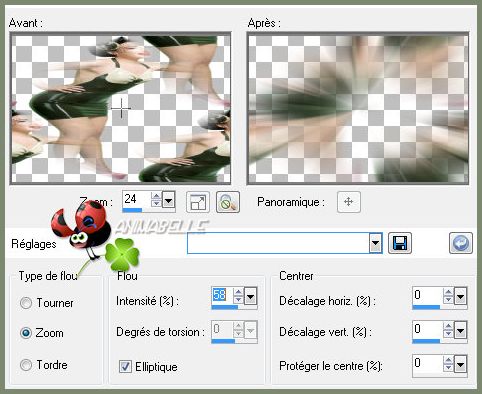
Task: Save preset with the floppy disk icon
Action: [400, 243]
